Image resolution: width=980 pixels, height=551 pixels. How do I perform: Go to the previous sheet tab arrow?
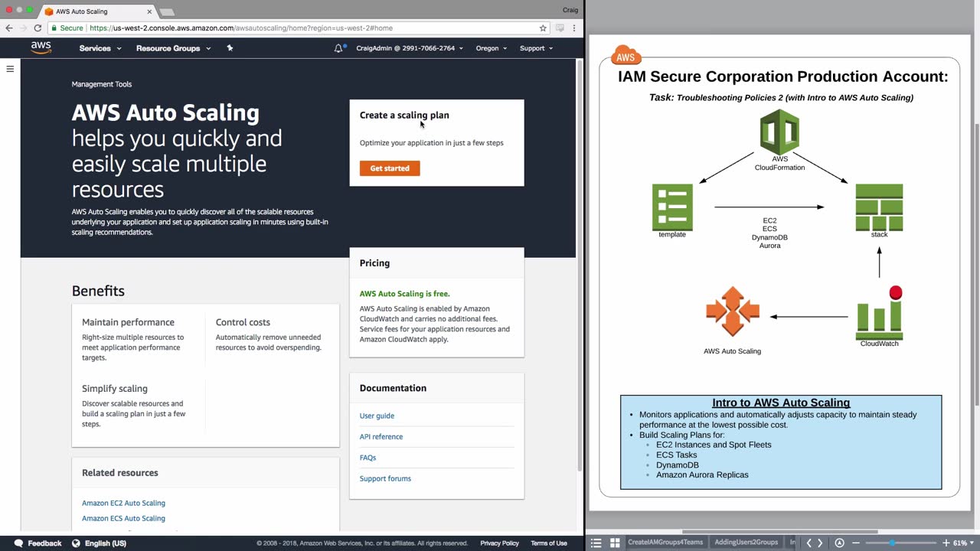coord(808,543)
